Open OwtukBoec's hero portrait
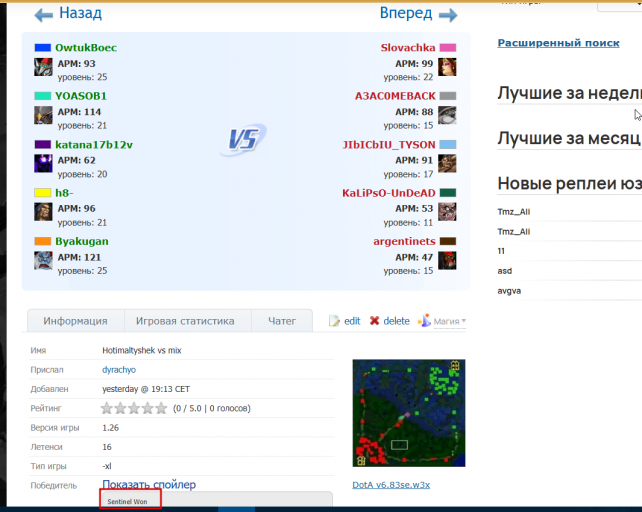The width and height of the screenshot is (642, 512). [43, 67]
